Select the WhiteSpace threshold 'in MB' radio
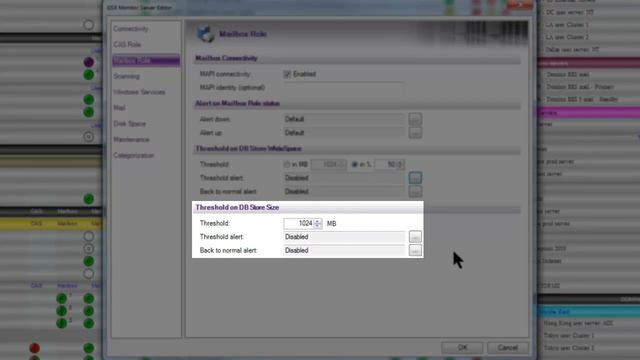640x360 pixels. click(x=287, y=164)
